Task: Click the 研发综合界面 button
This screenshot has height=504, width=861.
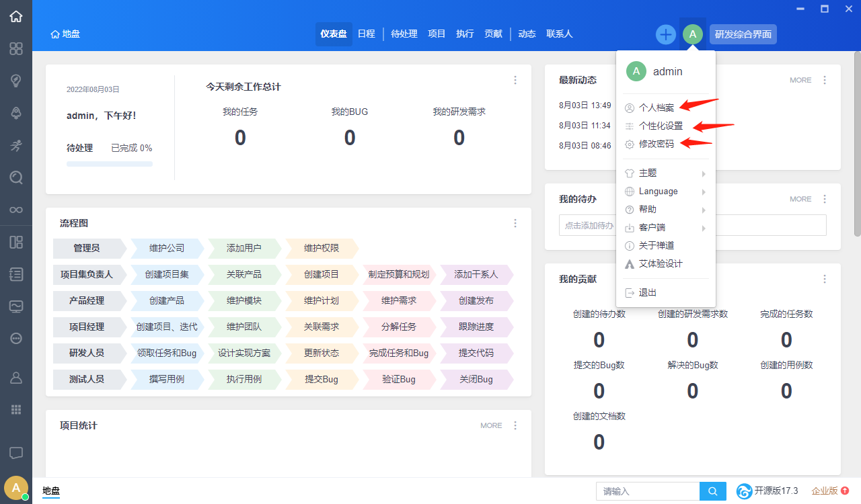Action: [x=743, y=34]
